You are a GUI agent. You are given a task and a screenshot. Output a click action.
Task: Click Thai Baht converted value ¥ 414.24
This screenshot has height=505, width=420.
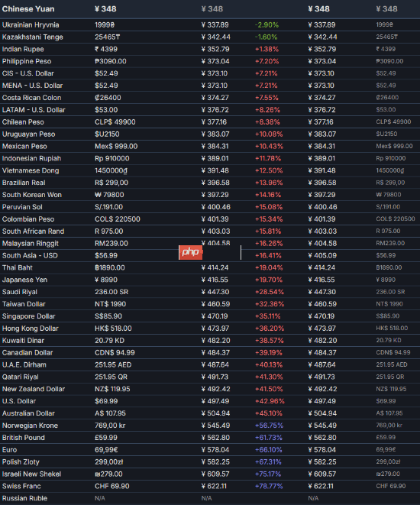click(x=215, y=267)
